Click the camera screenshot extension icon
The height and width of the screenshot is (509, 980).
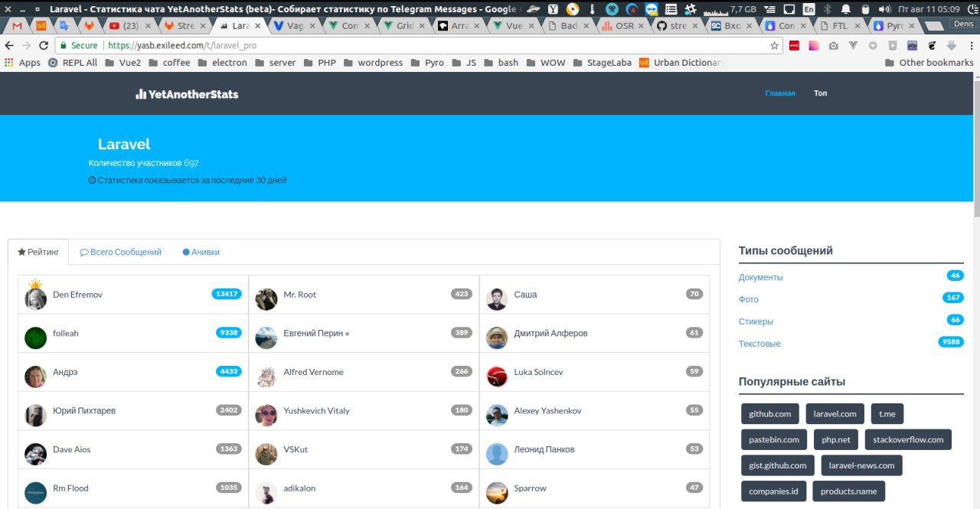(x=833, y=46)
